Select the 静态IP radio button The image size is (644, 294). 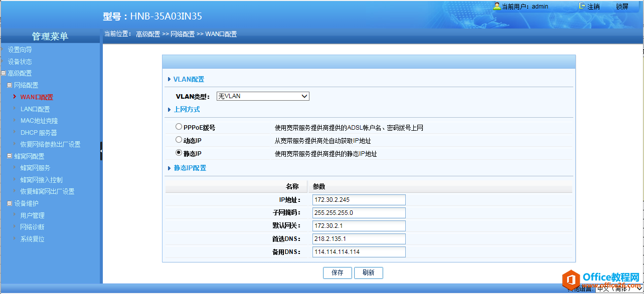(179, 153)
